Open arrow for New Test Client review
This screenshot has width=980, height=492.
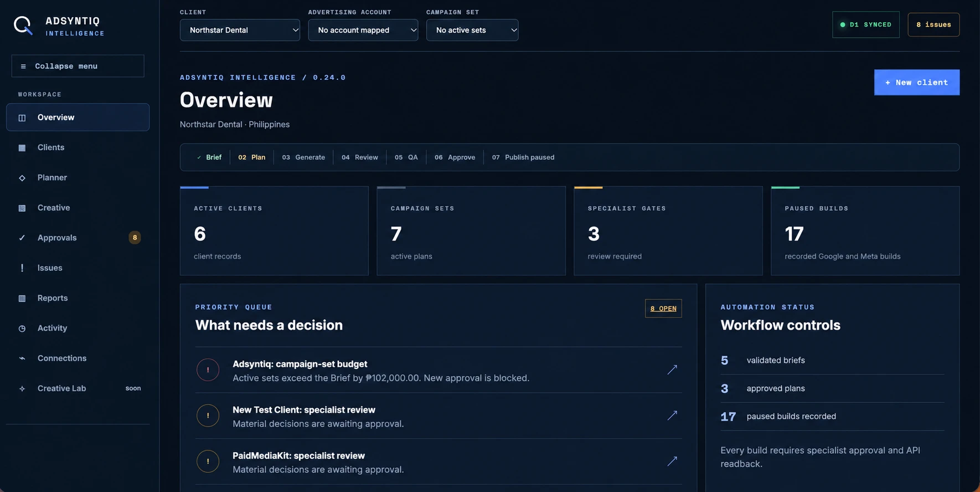point(672,416)
